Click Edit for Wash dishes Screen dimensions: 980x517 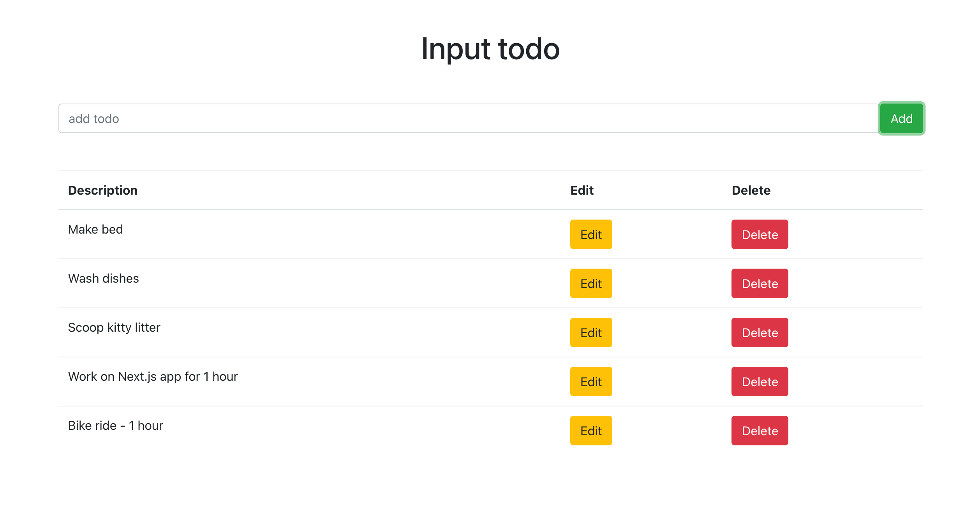click(590, 283)
